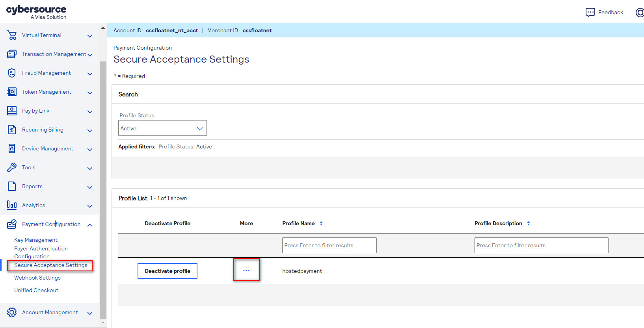Viewport: 644px width, 328px height.
Task: Click the Device Management icon
Action: [x=12, y=148]
